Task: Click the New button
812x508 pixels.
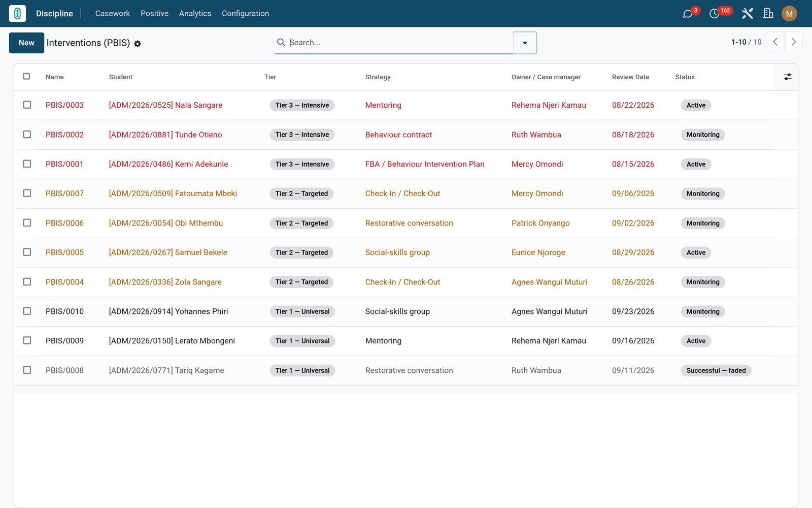Action: coord(26,43)
